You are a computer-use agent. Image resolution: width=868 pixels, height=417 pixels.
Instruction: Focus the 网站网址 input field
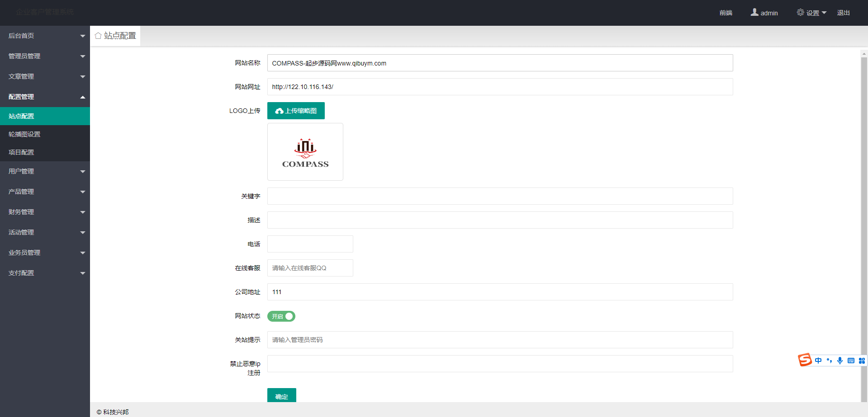coord(500,87)
